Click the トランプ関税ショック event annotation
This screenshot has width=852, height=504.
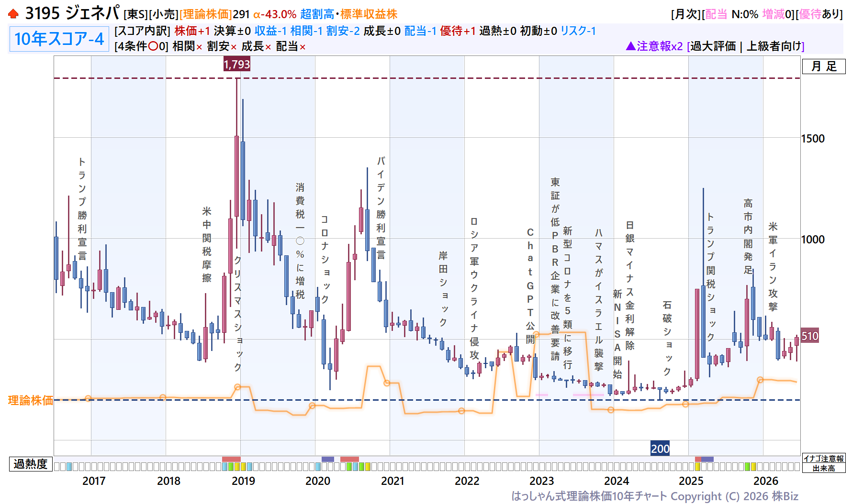coord(711,277)
